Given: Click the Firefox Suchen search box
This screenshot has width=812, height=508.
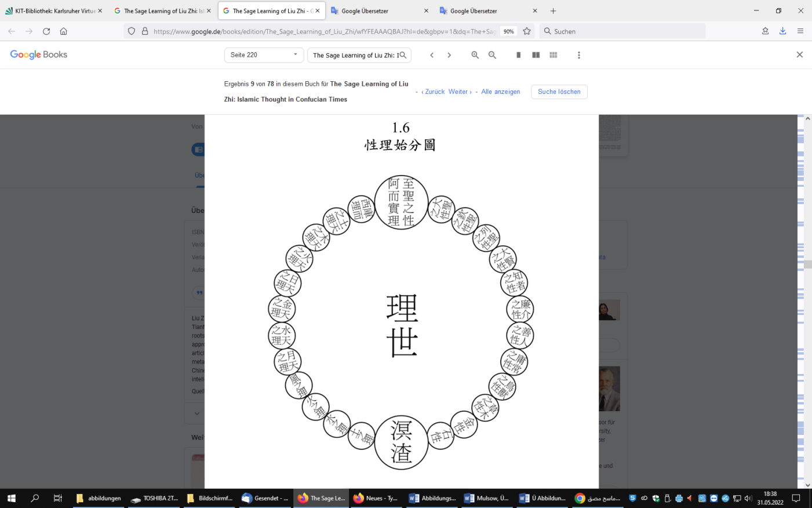Looking at the screenshot, I should (x=622, y=31).
